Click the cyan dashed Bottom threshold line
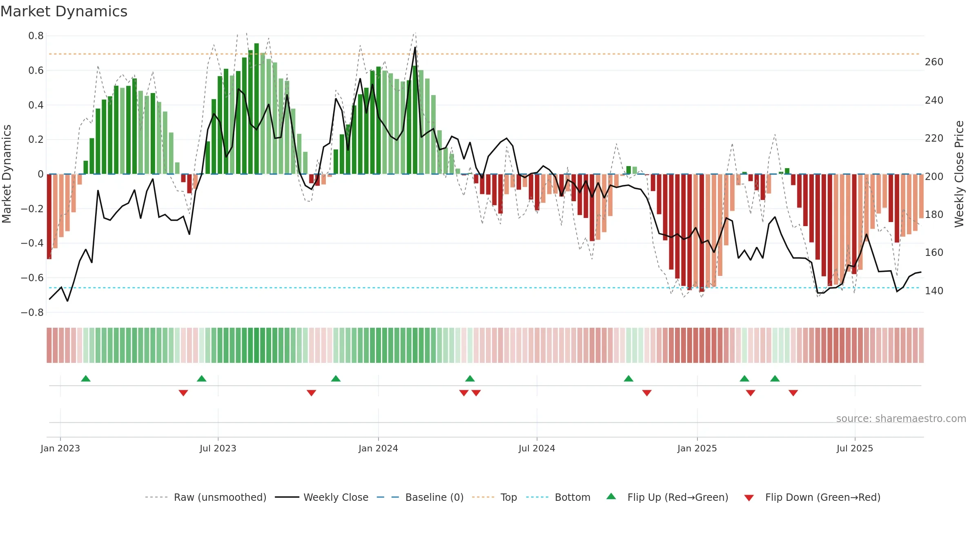The height and width of the screenshot is (551, 980). point(484,288)
